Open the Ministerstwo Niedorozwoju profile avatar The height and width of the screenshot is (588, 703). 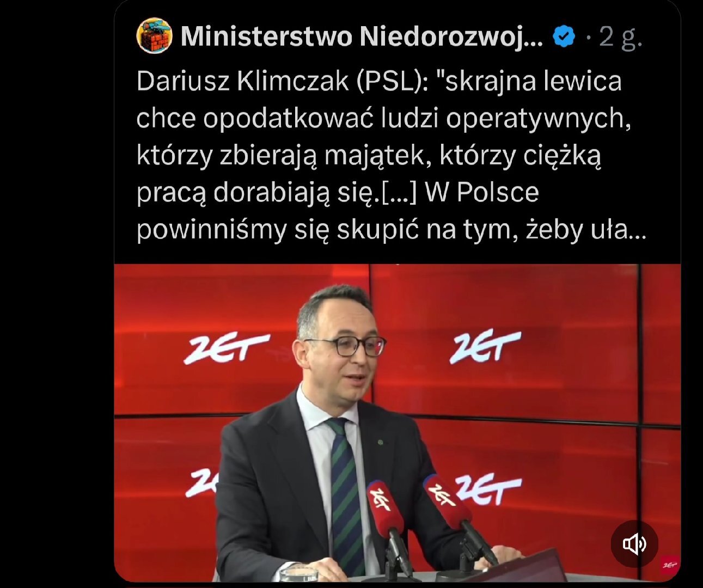pos(155,36)
